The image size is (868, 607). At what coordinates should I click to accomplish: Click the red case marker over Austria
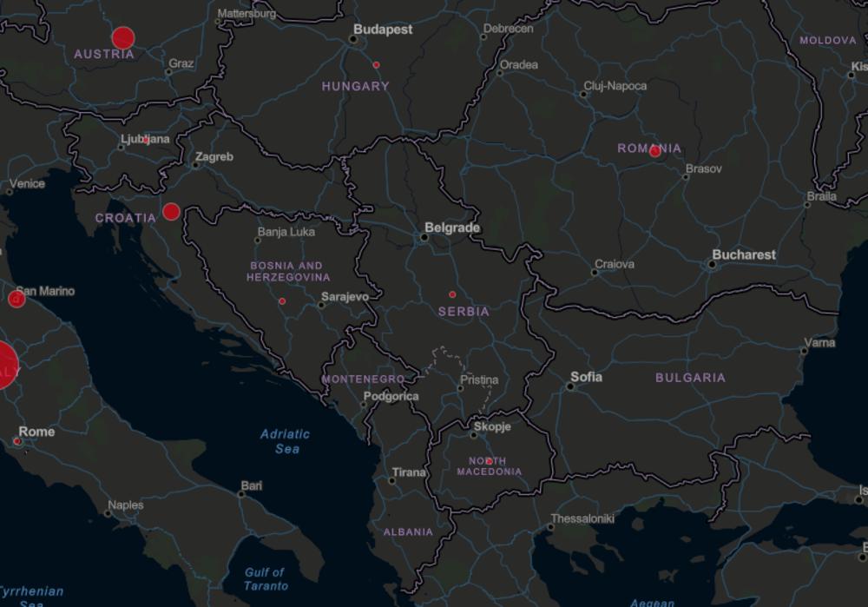coord(123,38)
